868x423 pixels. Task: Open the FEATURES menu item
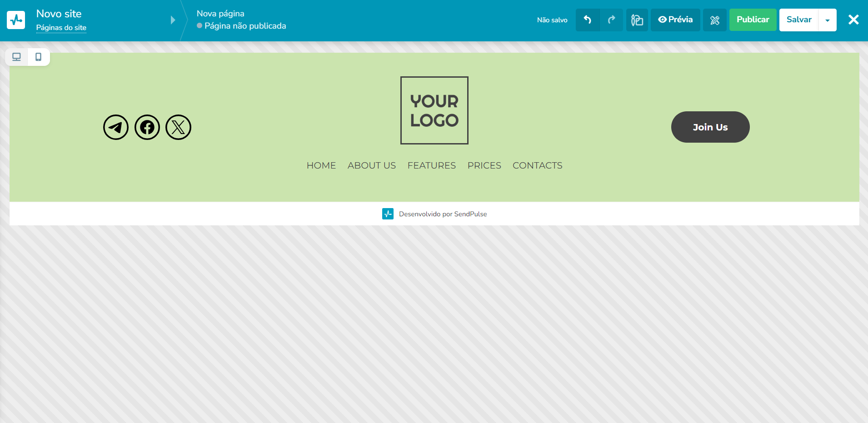pos(432,165)
